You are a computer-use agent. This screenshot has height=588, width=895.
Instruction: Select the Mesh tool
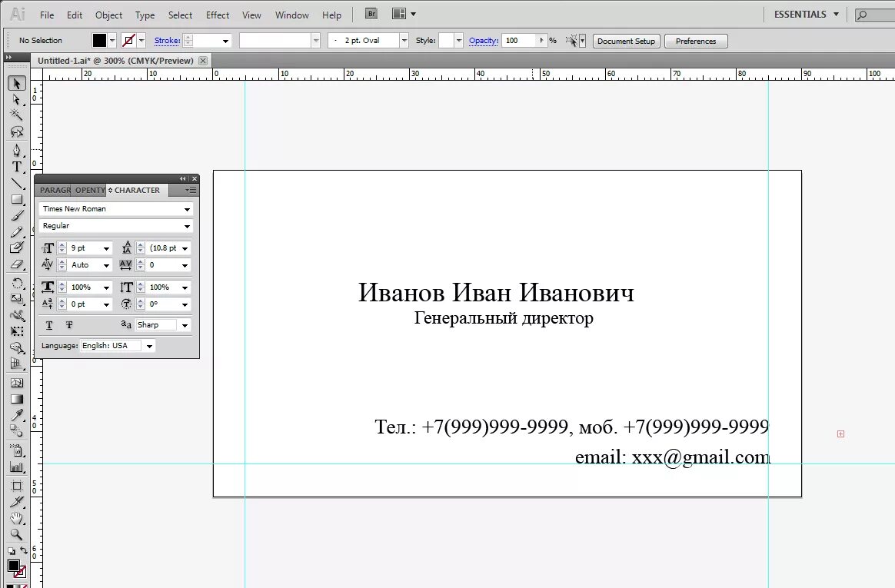tap(17, 384)
